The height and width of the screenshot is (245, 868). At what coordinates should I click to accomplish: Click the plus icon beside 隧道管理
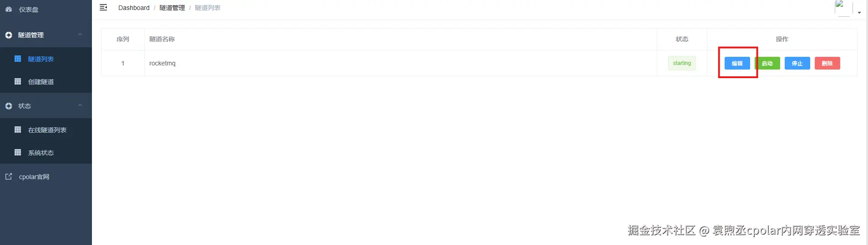(x=9, y=35)
